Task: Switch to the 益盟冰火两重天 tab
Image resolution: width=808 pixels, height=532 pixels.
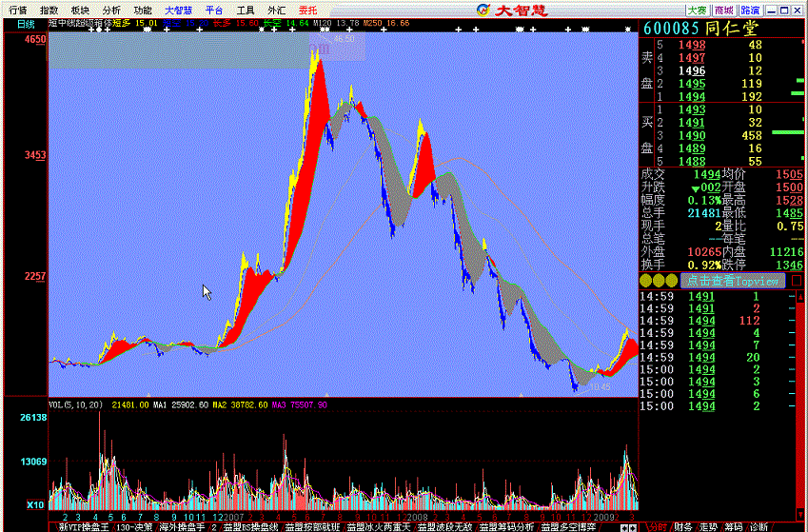Action: pyautogui.click(x=379, y=527)
